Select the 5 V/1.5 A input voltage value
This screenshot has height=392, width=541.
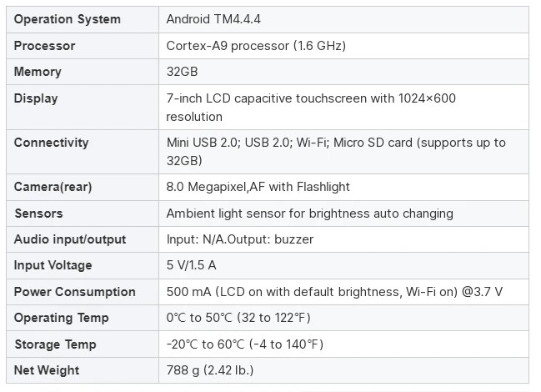[x=192, y=265]
